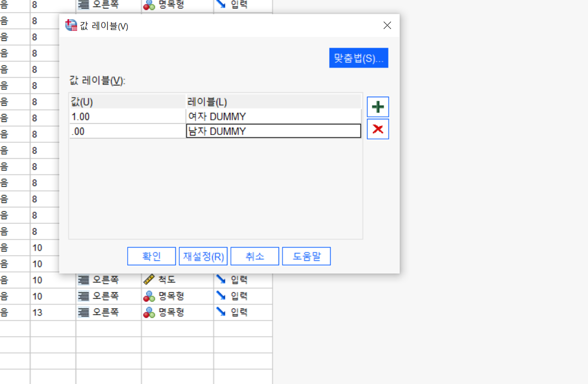Close the 값 레이블 dialog
588x384 pixels.
[x=388, y=26]
